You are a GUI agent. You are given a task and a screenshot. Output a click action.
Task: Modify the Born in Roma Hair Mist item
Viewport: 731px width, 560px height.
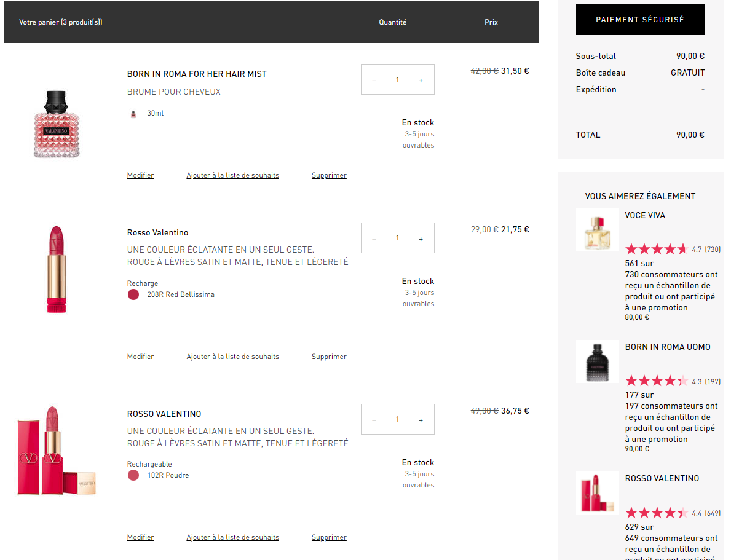point(140,175)
